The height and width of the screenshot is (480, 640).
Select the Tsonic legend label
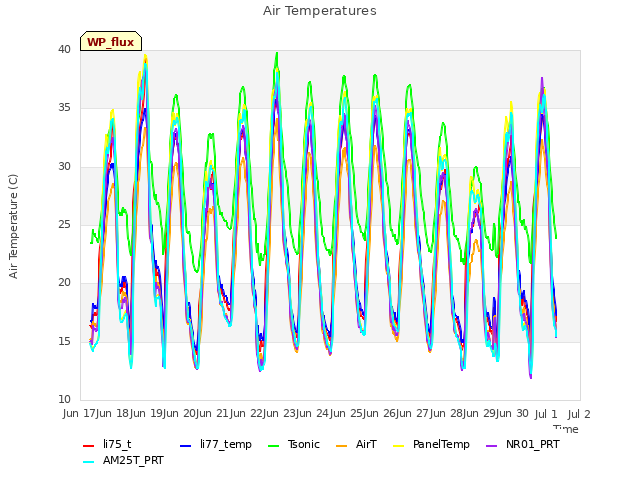tap(304, 444)
